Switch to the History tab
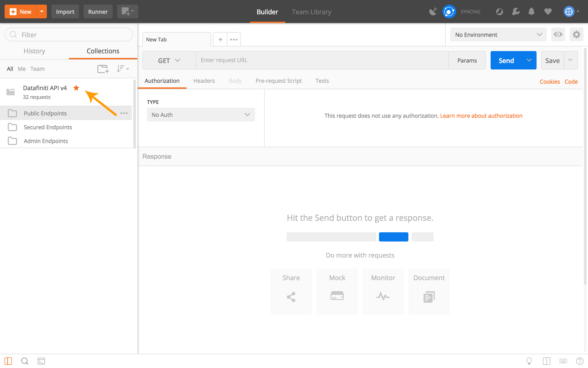Image resolution: width=588 pixels, height=368 pixels. (x=34, y=51)
